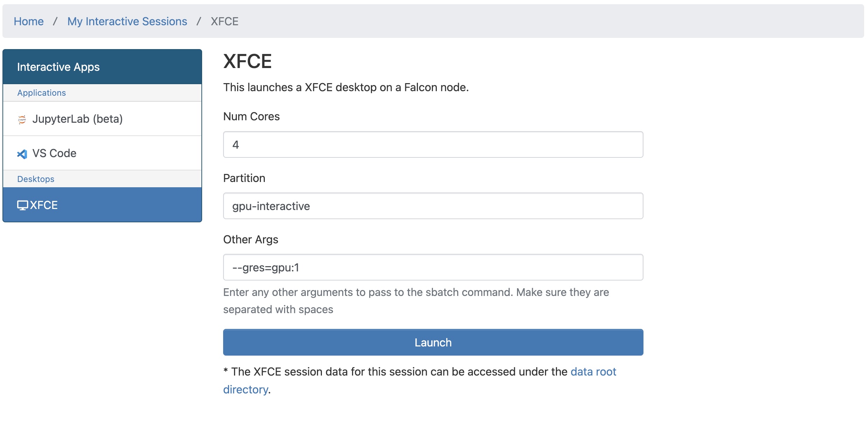Open the JupyterLab (beta) app entry
The width and height of the screenshot is (868, 432).
point(77,119)
